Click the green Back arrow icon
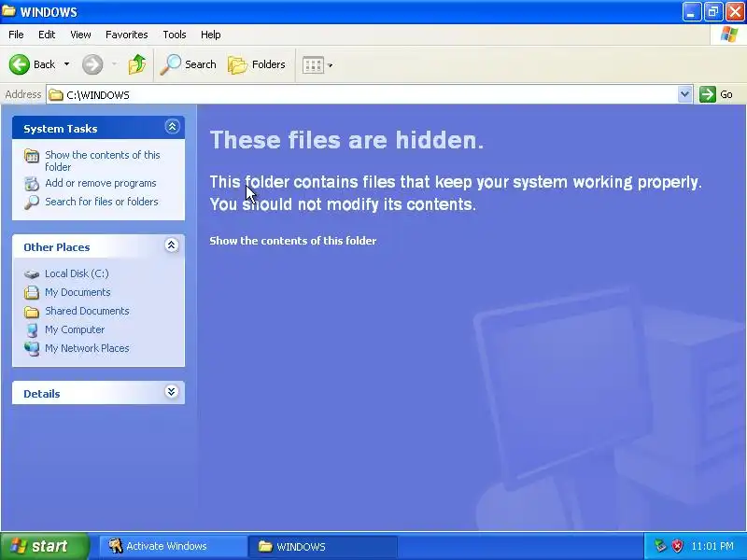Viewport: 747px width, 560px height. 20,64
